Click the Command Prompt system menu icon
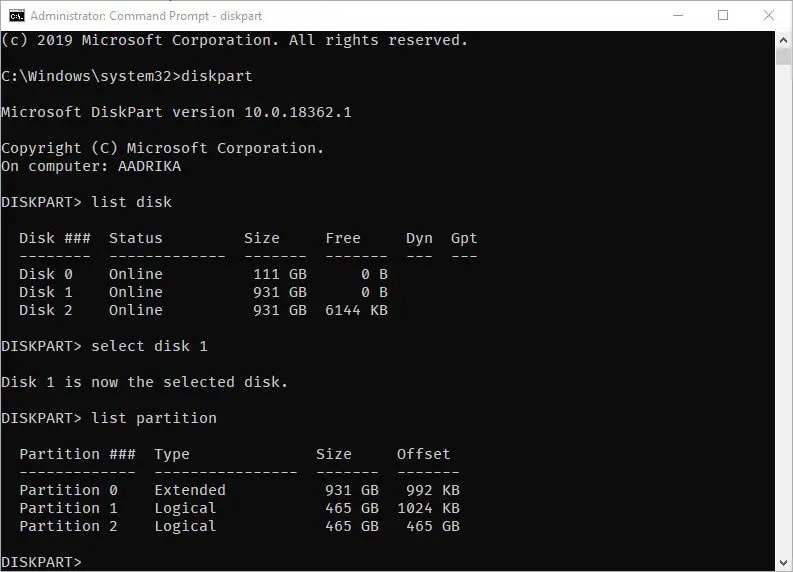 point(17,15)
